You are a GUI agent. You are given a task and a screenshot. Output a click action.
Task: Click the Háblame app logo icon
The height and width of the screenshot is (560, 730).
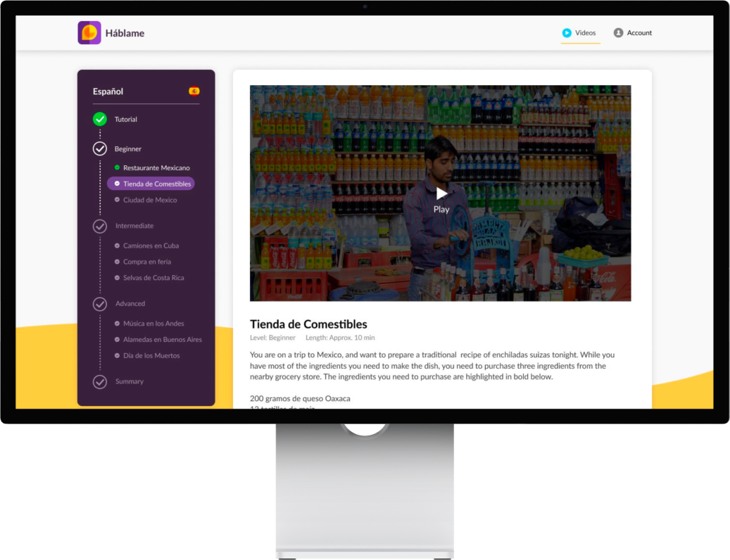pos(89,33)
